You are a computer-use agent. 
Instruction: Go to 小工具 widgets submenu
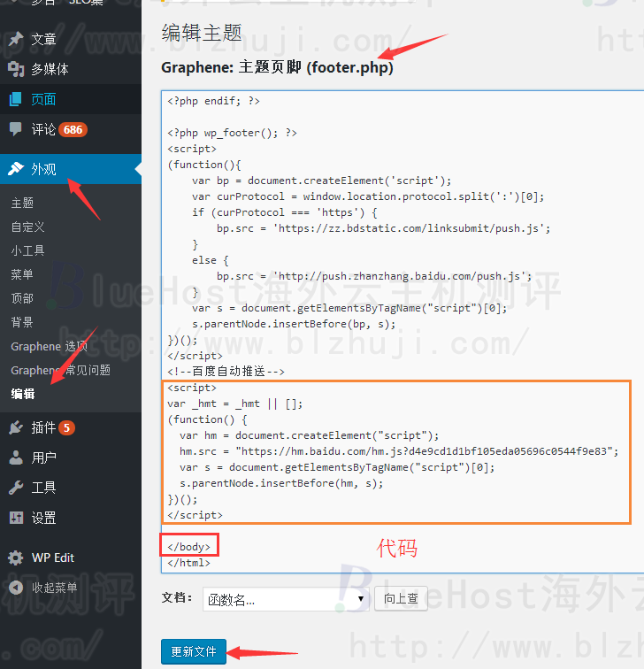click(x=27, y=250)
